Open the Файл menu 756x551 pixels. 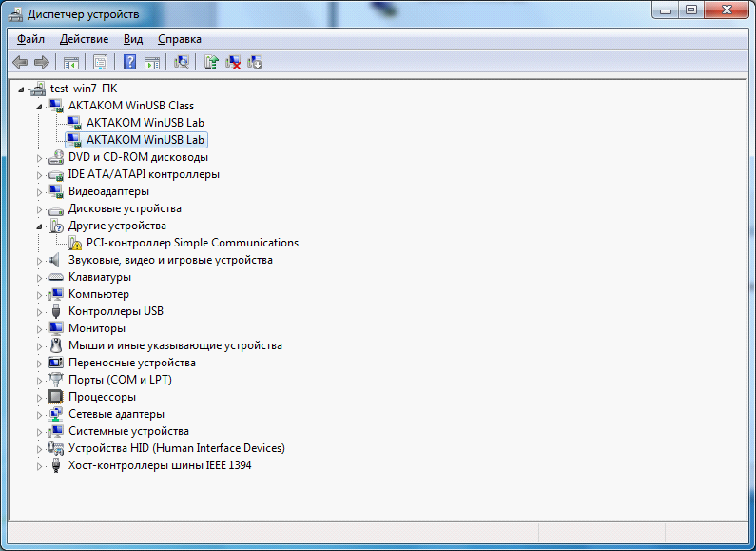30,39
